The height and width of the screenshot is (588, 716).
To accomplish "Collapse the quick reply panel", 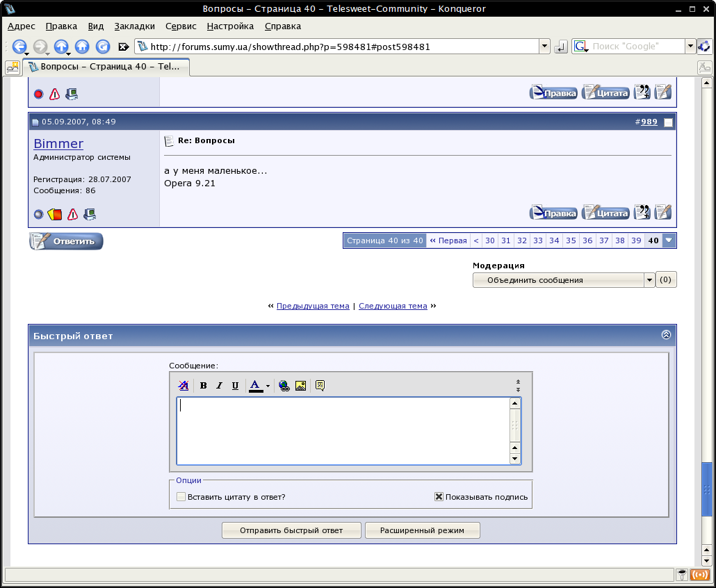I will tap(666, 335).
